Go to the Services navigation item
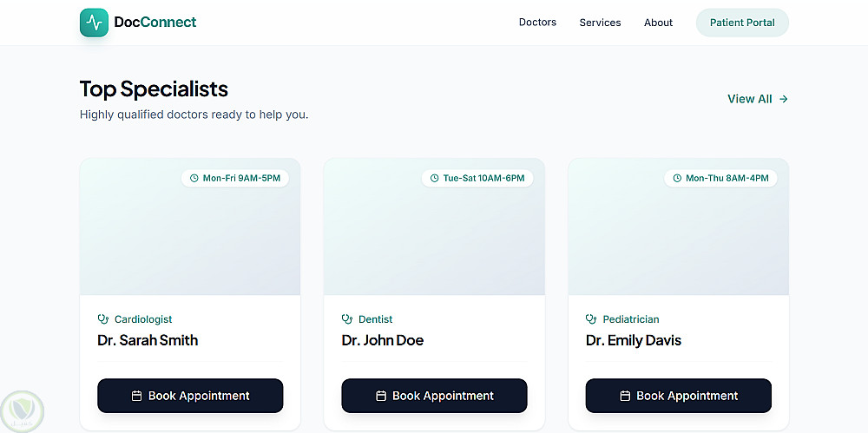This screenshot has height=433, width=868. [600, 23]
